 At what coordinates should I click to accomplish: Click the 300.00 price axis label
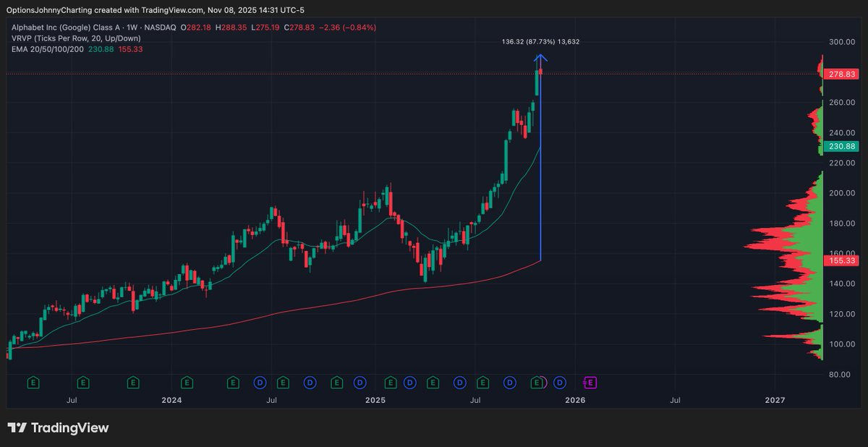coord(843,42)
